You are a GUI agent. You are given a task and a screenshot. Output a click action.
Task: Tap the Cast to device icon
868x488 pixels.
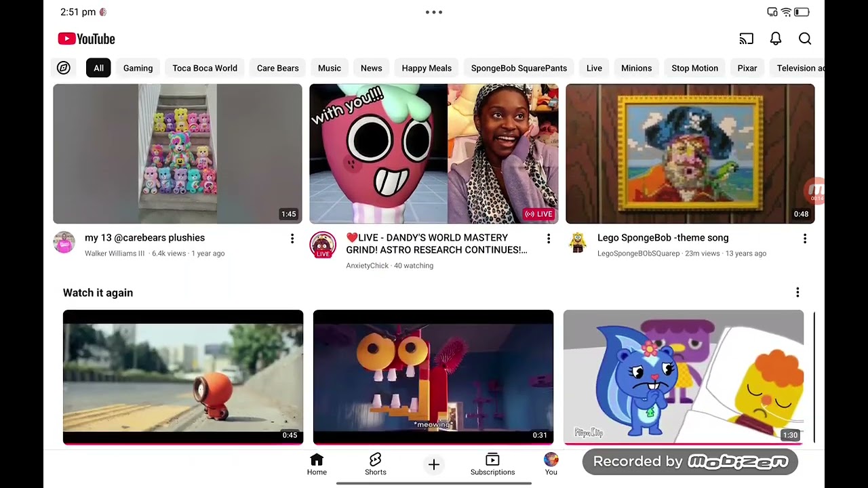click(x=746, y=39)
